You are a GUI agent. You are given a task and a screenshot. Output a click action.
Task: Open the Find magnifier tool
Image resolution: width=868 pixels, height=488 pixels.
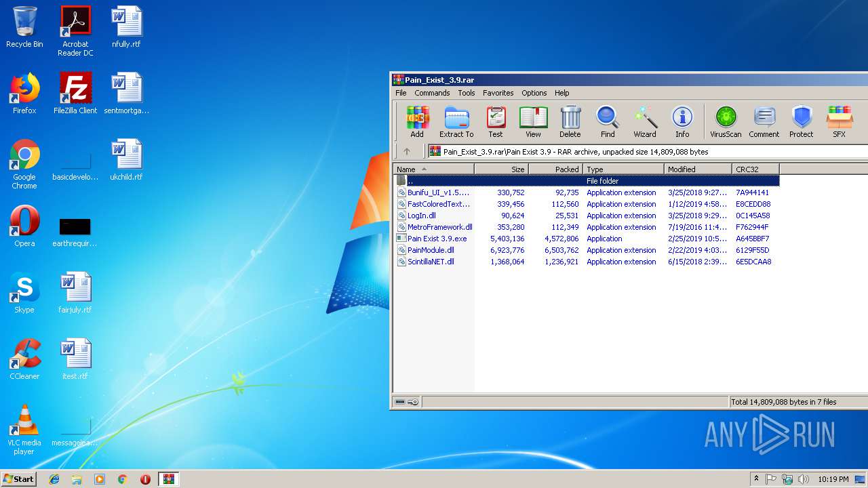(x=608, y=122)
